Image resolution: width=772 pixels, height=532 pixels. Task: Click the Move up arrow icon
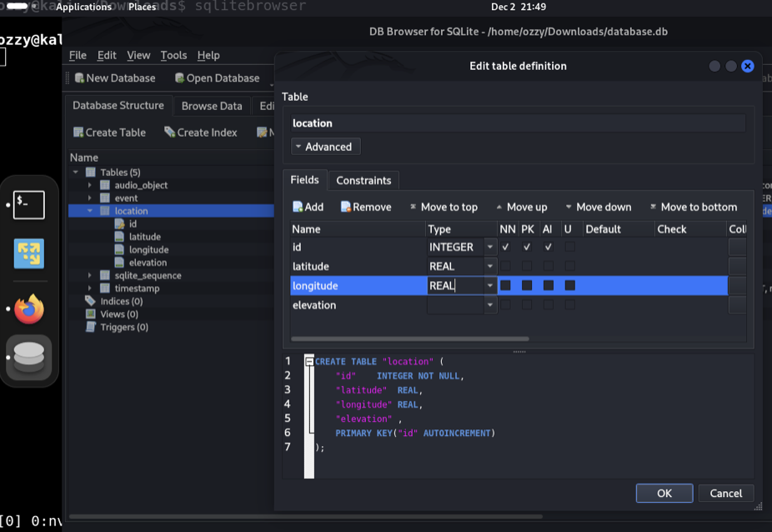(499, 207)
